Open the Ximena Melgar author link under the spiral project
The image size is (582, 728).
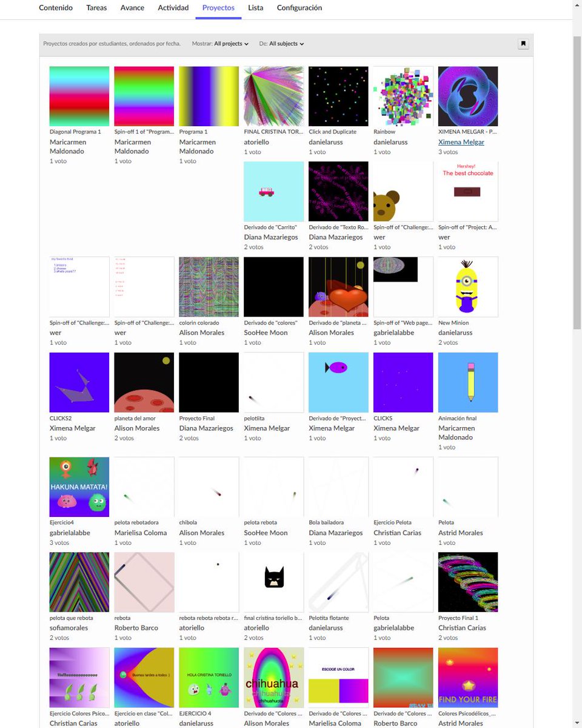click(461, 142)
